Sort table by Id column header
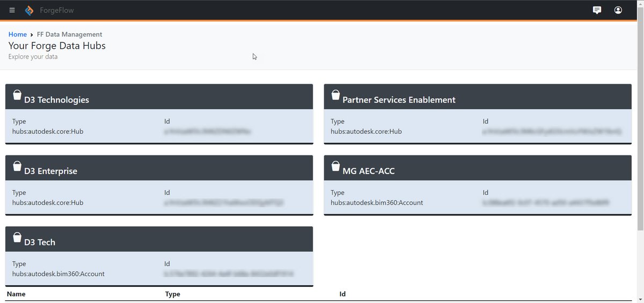The image size is (644, 303). coord(343,294)
